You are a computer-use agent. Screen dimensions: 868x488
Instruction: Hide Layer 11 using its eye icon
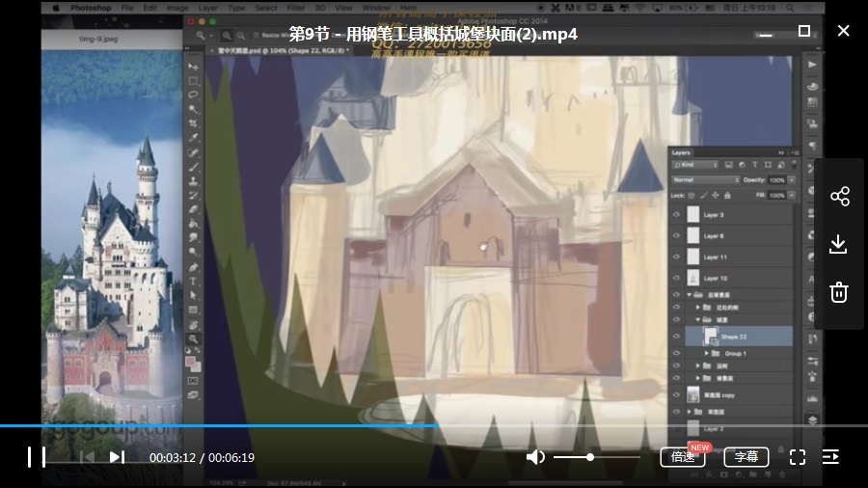tap(676, 257)
